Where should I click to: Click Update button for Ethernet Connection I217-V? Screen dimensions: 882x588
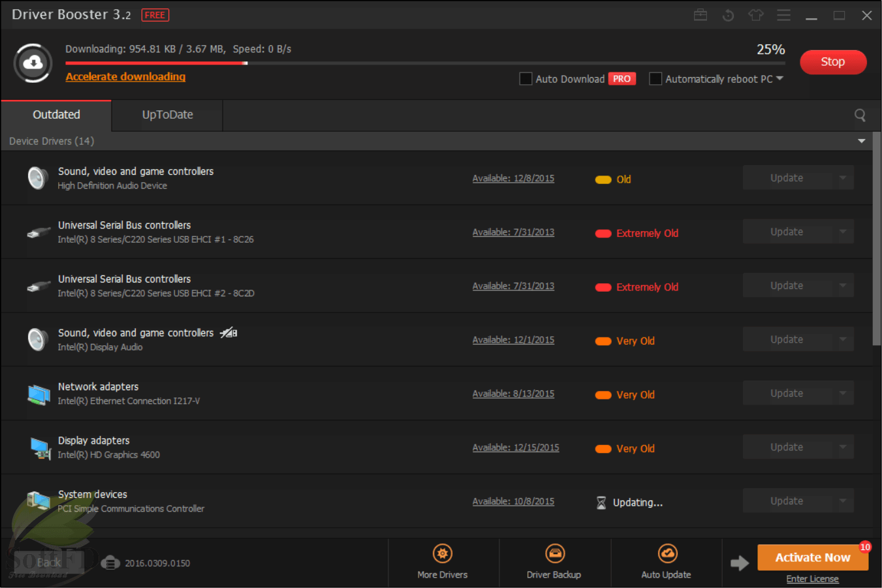pyautogui.click(x=787, y=394)
